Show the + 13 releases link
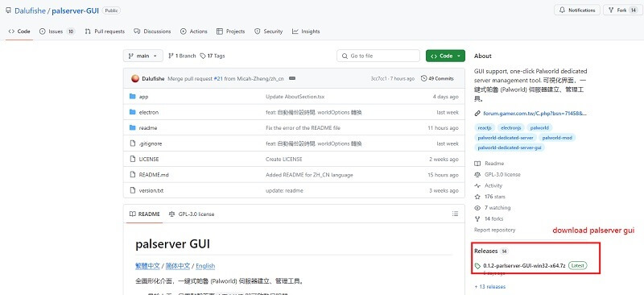Viewport: 644px width, 295px height. 490,287
